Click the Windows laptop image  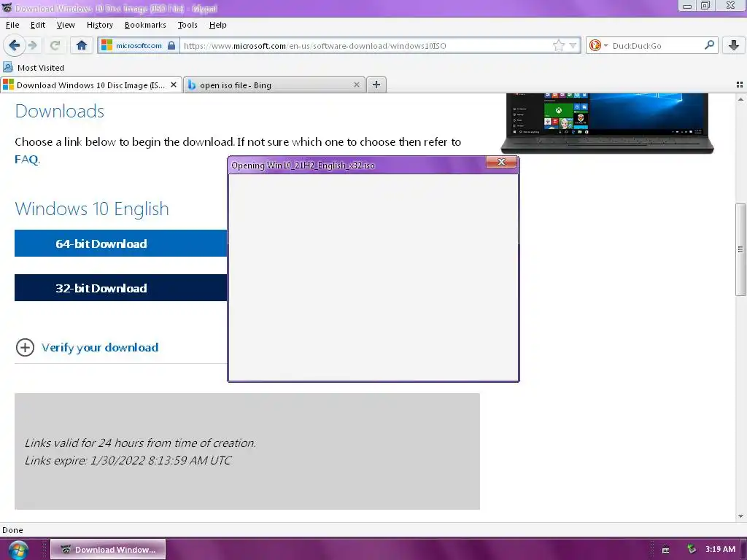click(x=607, y=122)
